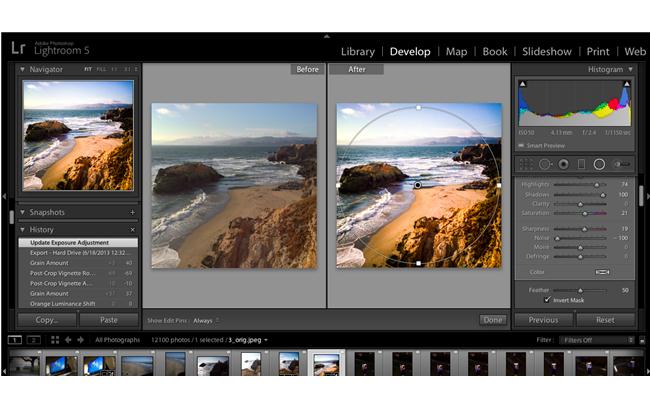Click the Copy... button
650x400 pixels.
pyautogui.click(x=47, y=320)
